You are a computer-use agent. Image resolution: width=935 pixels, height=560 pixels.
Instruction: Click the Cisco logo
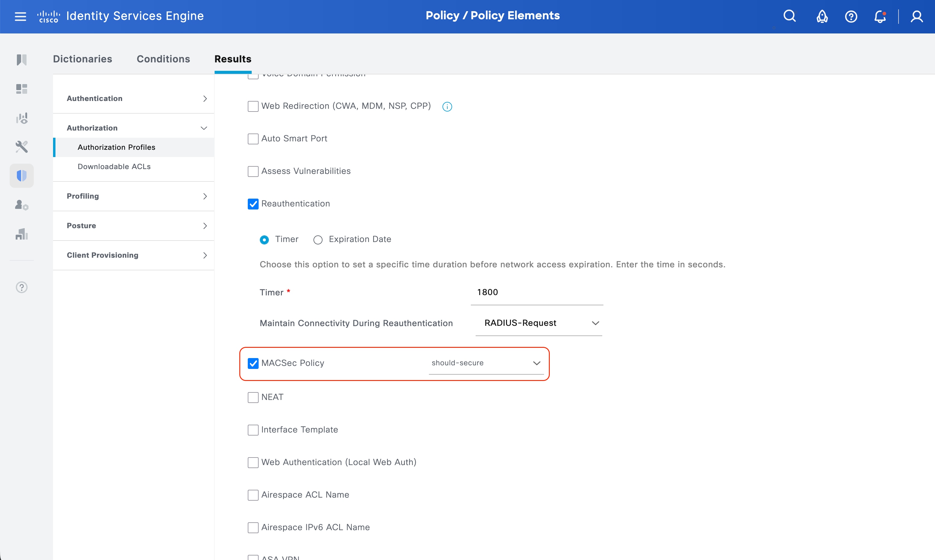pyautogui.click(x=48, y=17)
